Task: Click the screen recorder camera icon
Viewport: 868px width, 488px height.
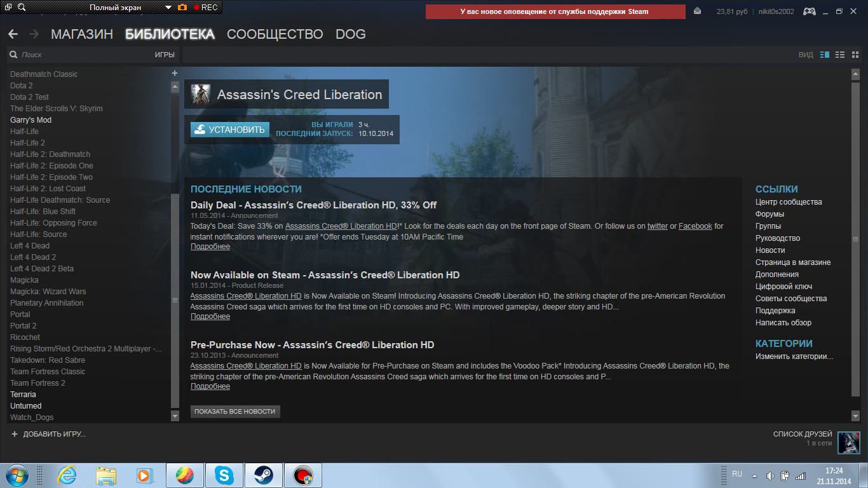Action: click(x=182, y=8)
